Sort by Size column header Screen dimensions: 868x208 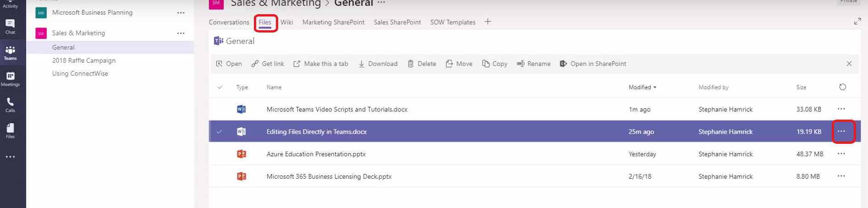801,87
